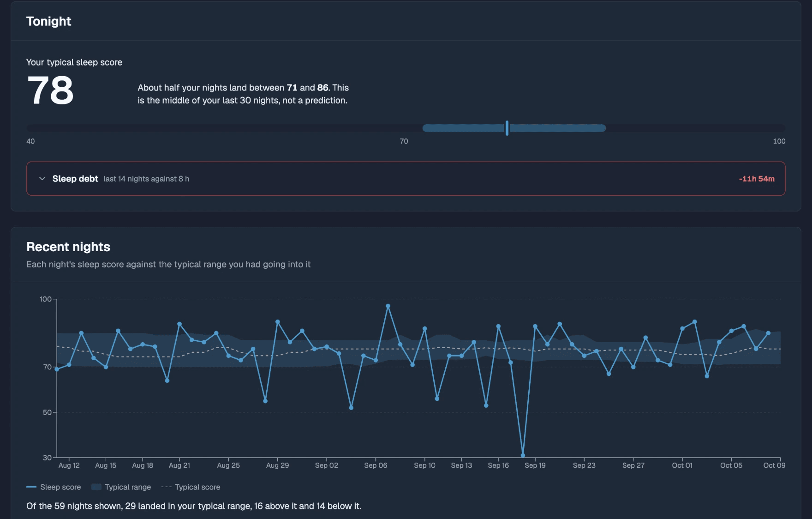Screen dimensions: 812x519
Task: Toggle the Typical score legend entry
Action: coord(191,487)
